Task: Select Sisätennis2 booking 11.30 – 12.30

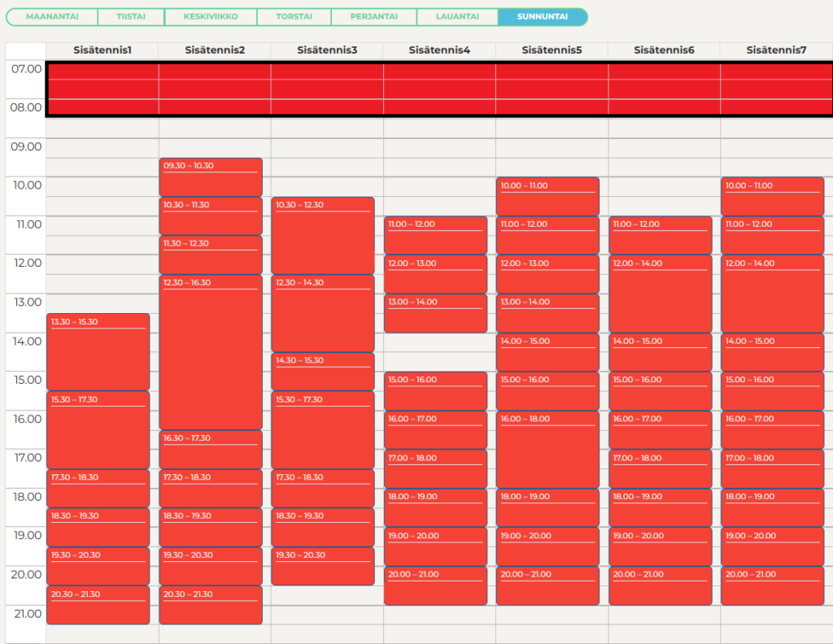Action: (x=211, y=255)
